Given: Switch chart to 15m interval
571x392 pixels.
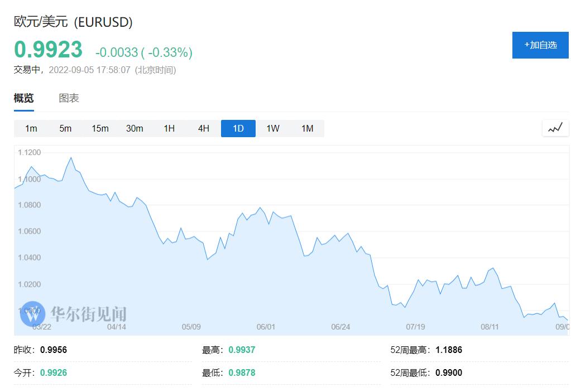Looking at the screenshot, I should [x=100, y=128].
